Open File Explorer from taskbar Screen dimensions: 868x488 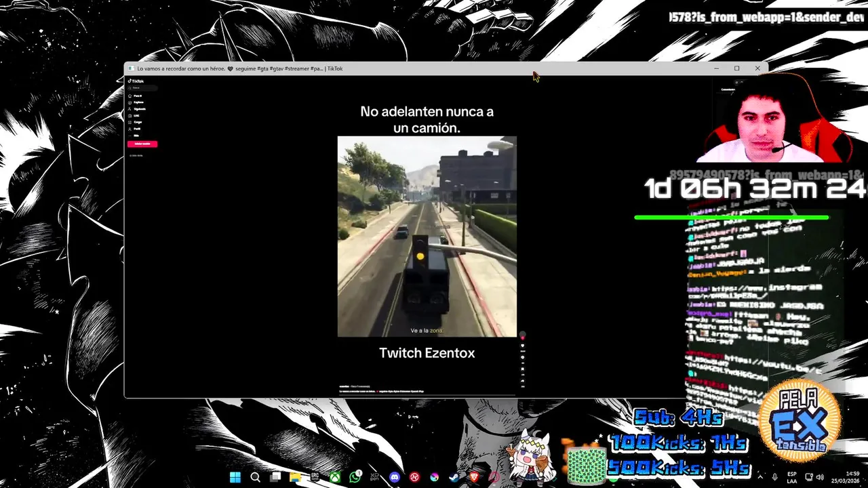[295, 478]
